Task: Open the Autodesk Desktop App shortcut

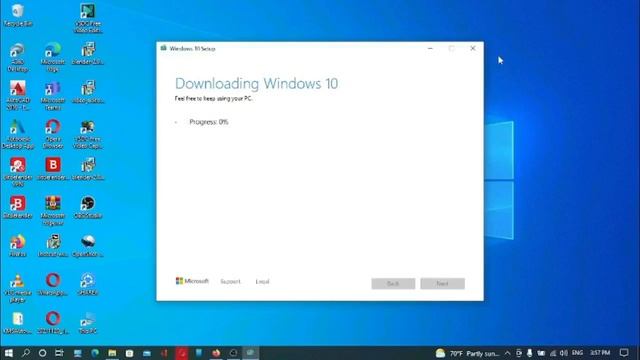Action: point(18,134)
